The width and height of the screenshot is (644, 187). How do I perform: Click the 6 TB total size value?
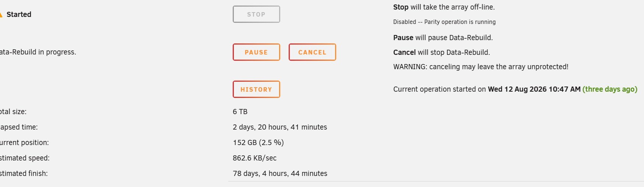coord(240,112)
